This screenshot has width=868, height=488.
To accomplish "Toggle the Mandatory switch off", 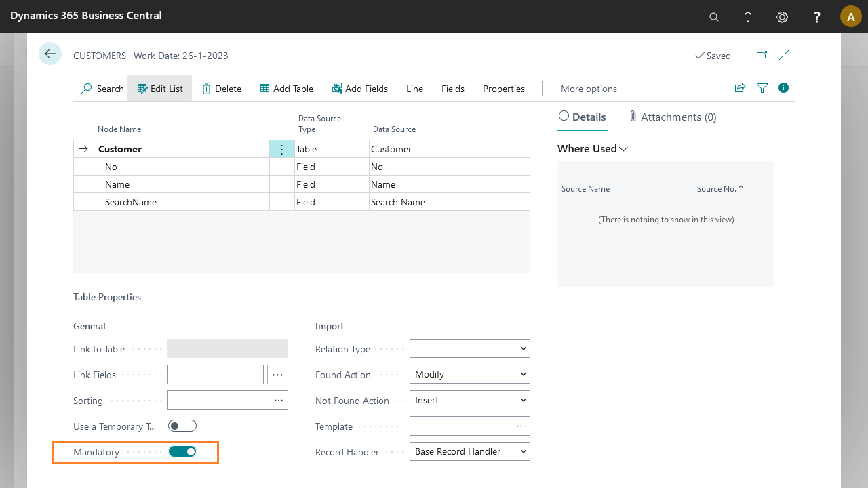I will (x=182, y=451).
